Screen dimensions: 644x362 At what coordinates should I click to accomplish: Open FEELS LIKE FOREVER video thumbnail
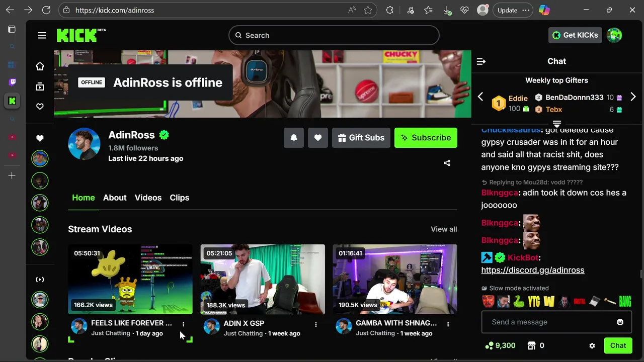130,279
